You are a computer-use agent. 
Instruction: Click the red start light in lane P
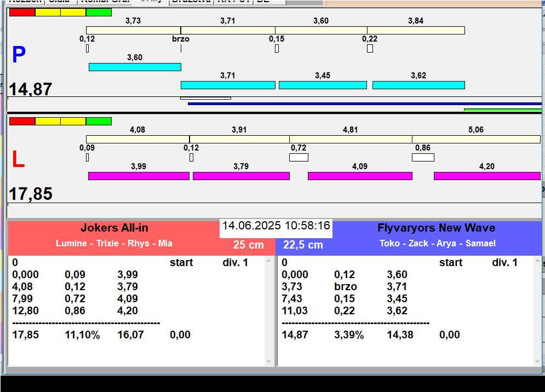(x=22, y=12)
